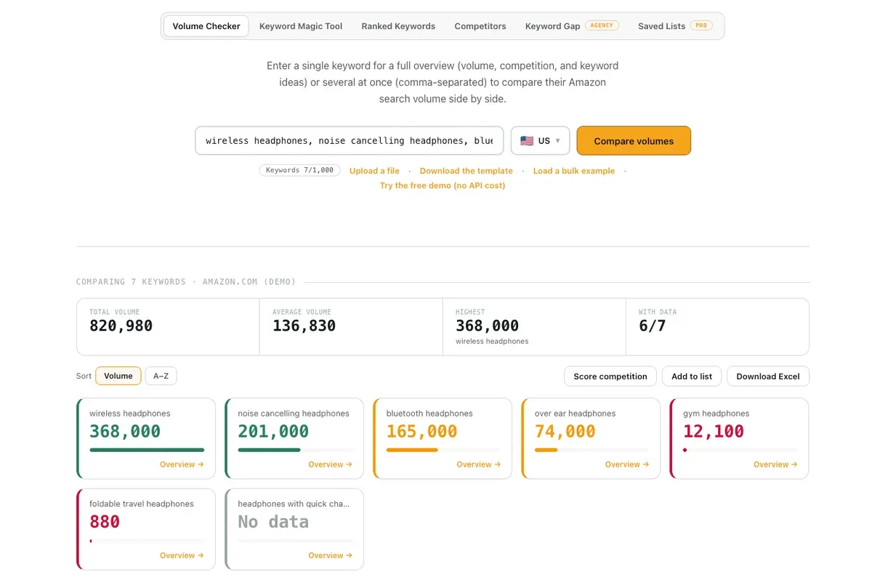Click the Download Excel button
Image resolution: width=872 pixels, height=588 pixels.
tap(768, 376)
